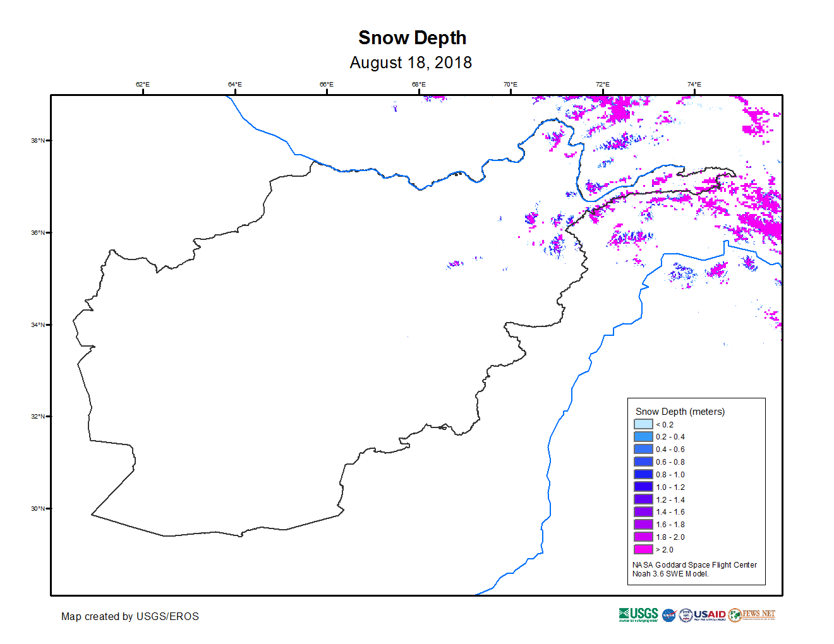834x644 pixels.
Task: Click the FEWS NET globe logo
Action: click(735, 615)
